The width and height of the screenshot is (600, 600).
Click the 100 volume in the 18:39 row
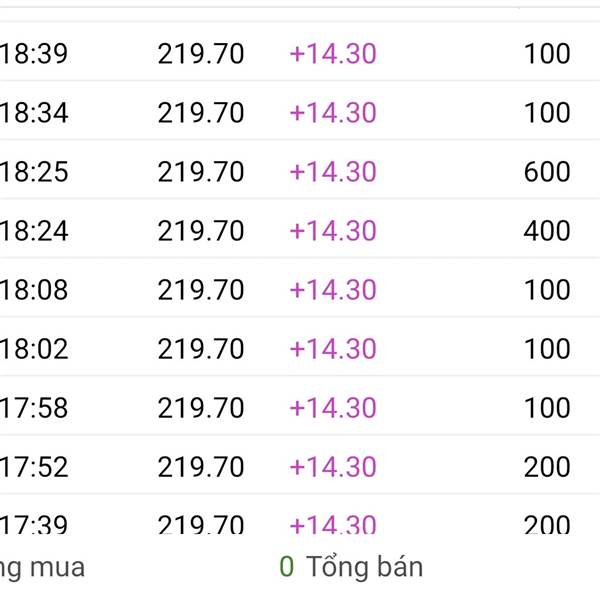coord(547,54)
